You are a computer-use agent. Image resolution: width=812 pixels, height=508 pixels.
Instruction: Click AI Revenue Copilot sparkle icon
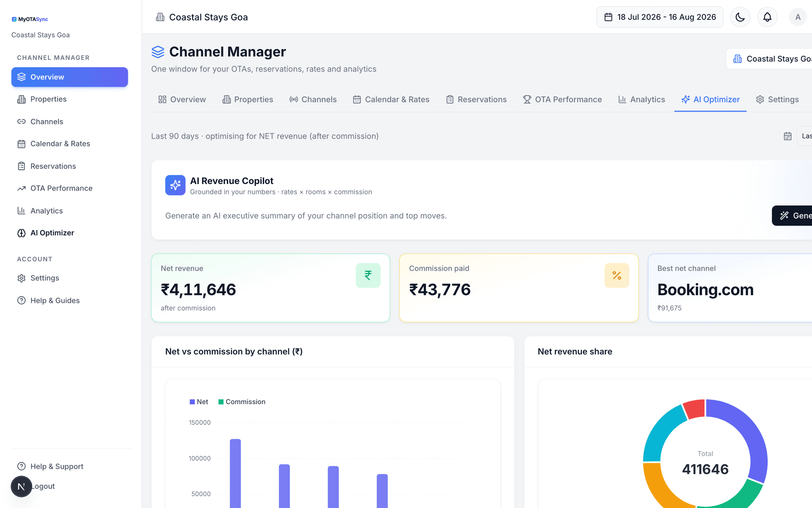[x=175, y=185]
